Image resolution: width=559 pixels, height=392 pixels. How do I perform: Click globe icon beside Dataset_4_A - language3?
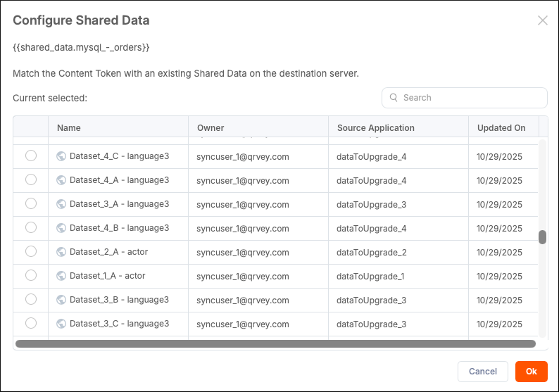[x=61, y=180]
